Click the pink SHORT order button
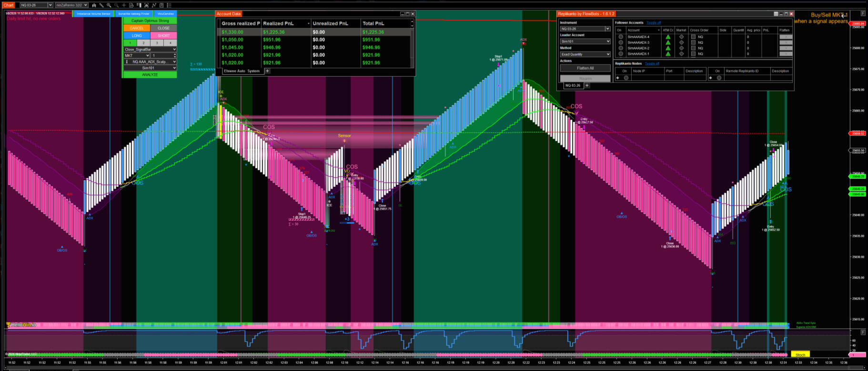The image size is (868, 371). click(x=163, y=36)
